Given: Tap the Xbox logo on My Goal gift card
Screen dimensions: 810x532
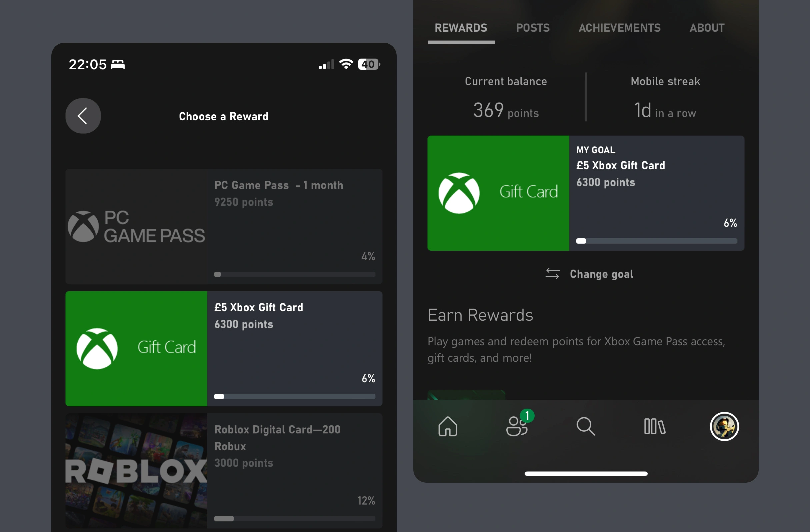Looking at the screenshot, I should pos(459,193).
